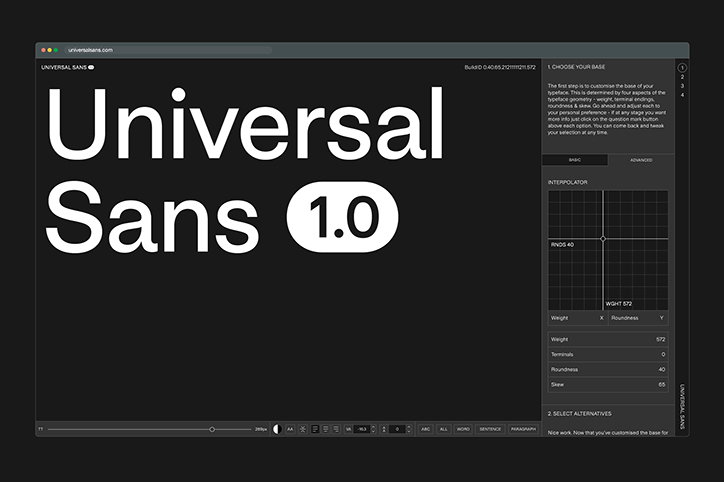Click the letter-spacing value field
The image size is (724, 482).
(x=362, y=429)
